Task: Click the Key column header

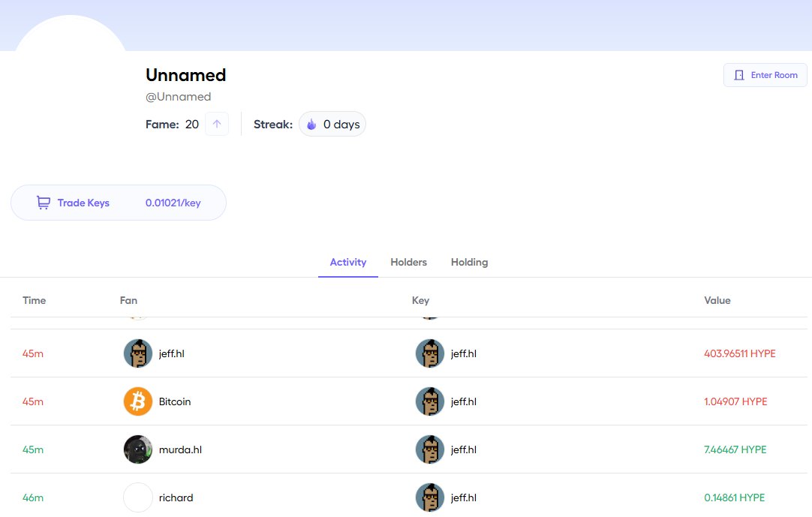Action: [x=420, y=300]
